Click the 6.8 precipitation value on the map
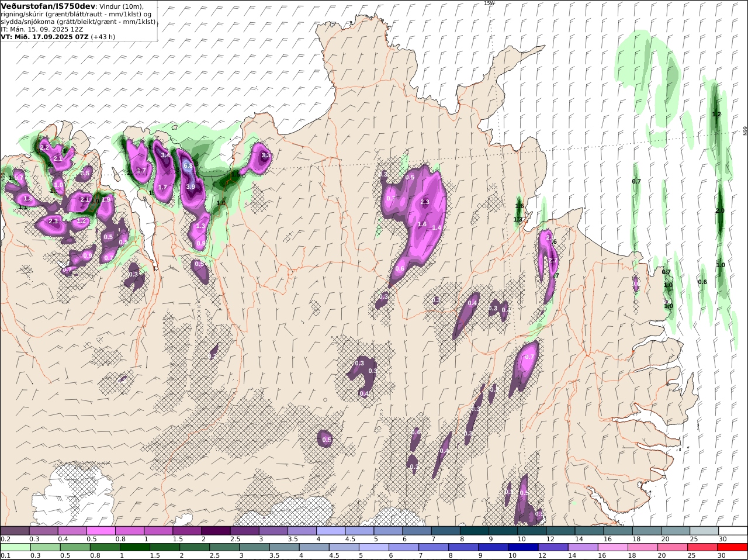748x560 pixels. [x=188, y=165]
